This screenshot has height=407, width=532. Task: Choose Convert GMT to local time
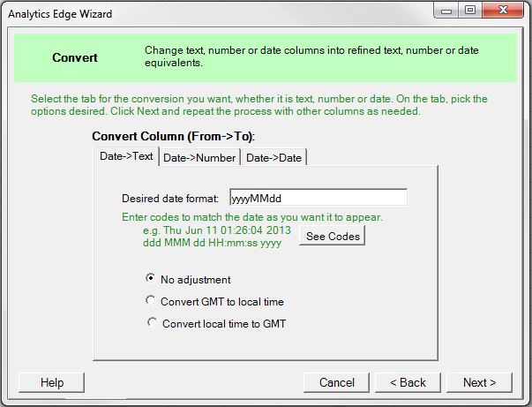[150, 300]
